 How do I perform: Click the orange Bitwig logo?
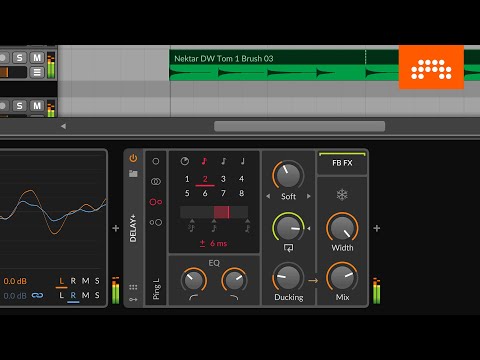(x=431, y=67)
